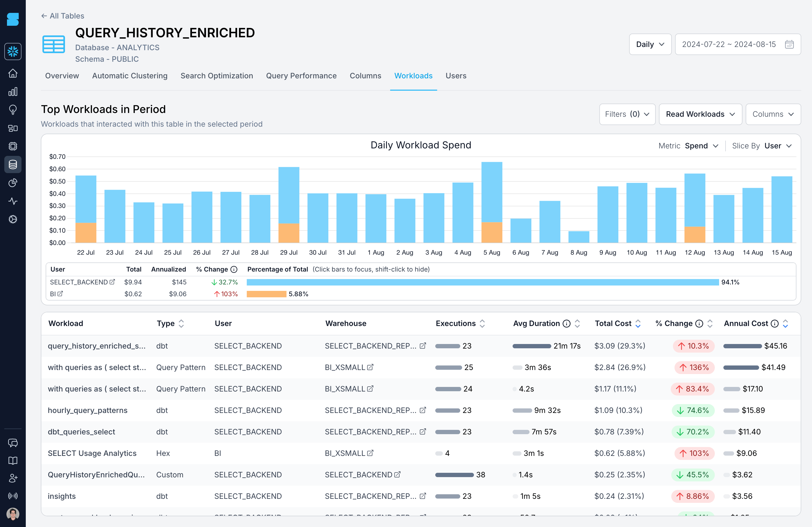
Task: Open the pie chart sidebar icon
Action: tap(13, 183)
